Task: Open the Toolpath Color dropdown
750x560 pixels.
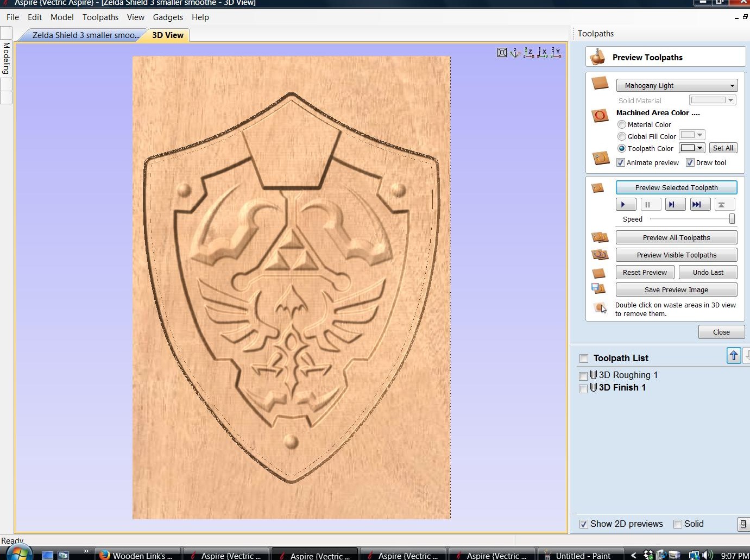Action: pos(692,148)
